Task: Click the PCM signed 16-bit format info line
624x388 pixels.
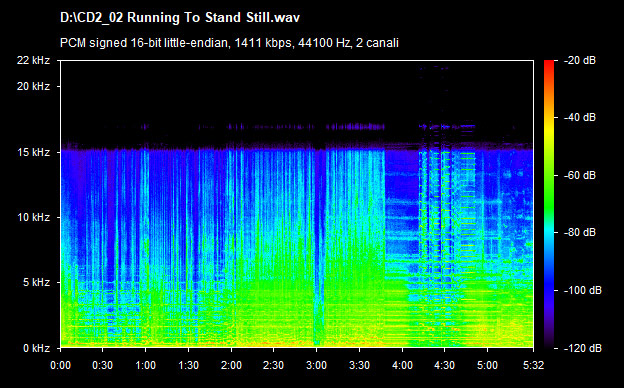Action: tap(229, 43)
